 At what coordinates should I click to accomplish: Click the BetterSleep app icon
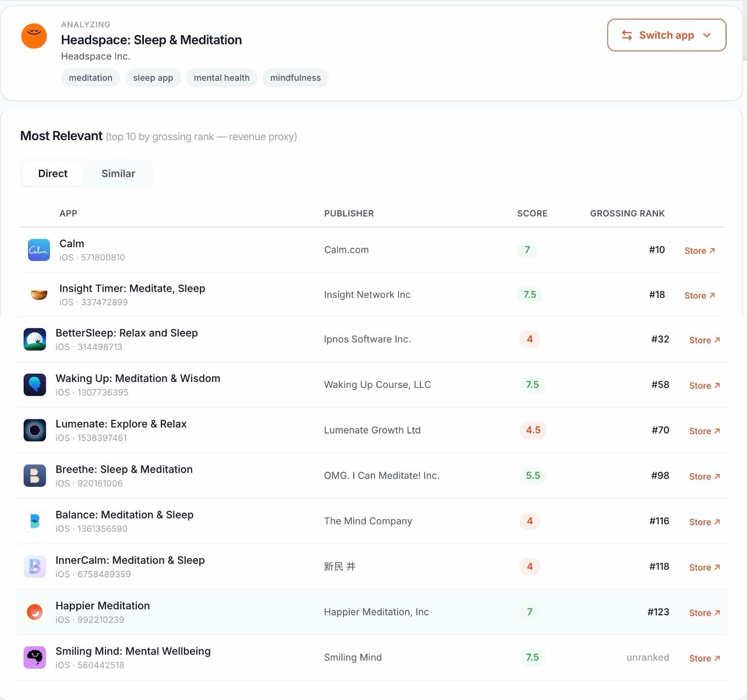35,340
